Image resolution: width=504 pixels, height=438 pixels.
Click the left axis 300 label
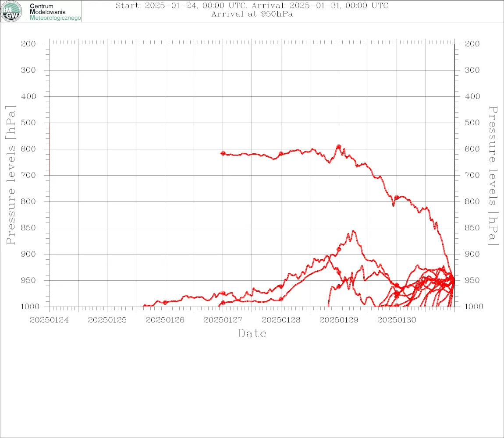pyautogui.click(x=28, y=70)
